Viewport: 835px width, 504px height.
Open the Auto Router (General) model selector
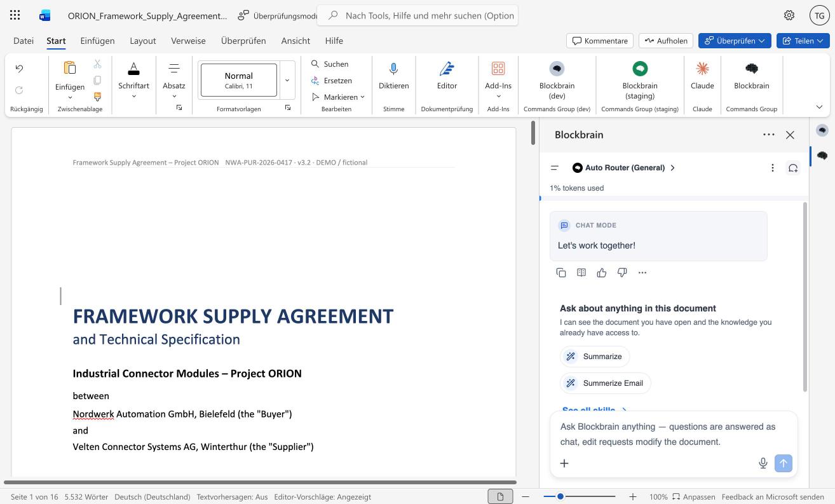pos(624,168)
